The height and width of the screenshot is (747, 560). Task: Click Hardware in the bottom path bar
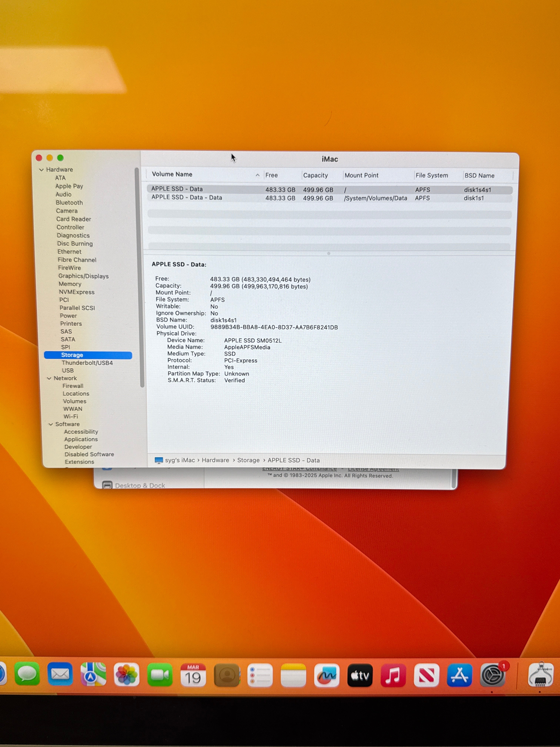(215, 461)
